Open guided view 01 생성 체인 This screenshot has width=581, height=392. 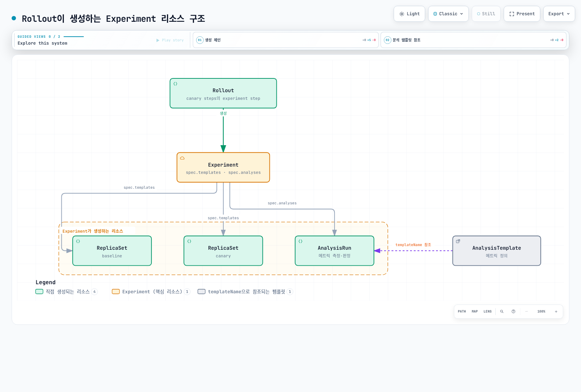click(x=286, y=40)
